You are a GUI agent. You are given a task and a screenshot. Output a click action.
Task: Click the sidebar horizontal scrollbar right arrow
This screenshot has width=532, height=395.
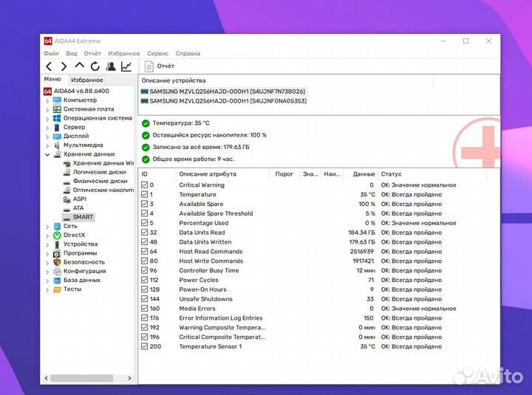[129, 378]
